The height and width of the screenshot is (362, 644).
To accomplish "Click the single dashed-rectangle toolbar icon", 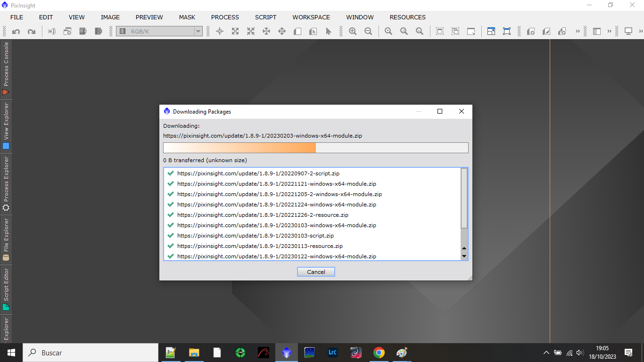I will click(x=440, y=32).
